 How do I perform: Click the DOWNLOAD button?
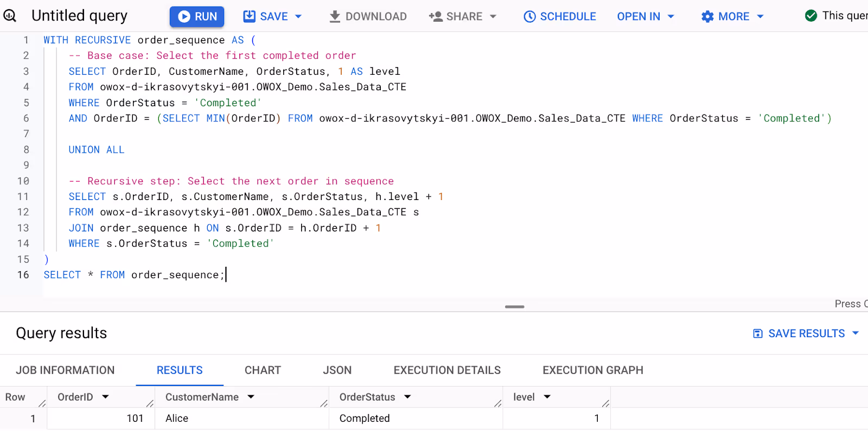368,16
